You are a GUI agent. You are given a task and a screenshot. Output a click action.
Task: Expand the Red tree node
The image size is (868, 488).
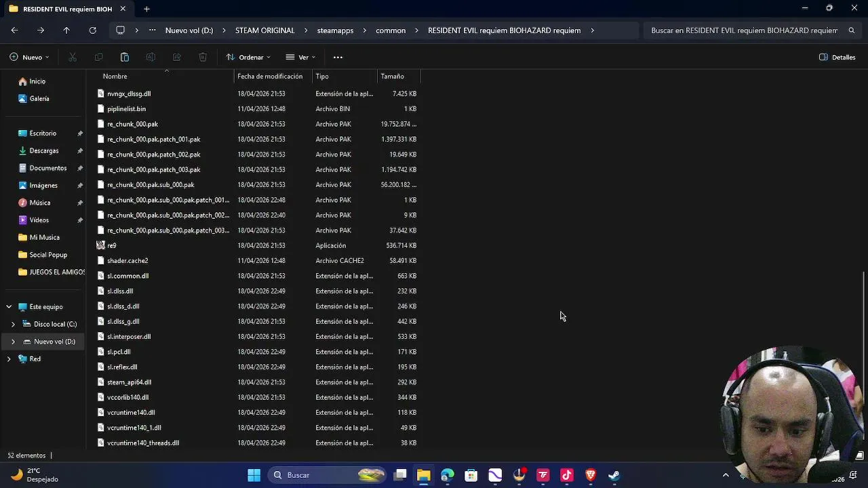[x=9, y=359]
